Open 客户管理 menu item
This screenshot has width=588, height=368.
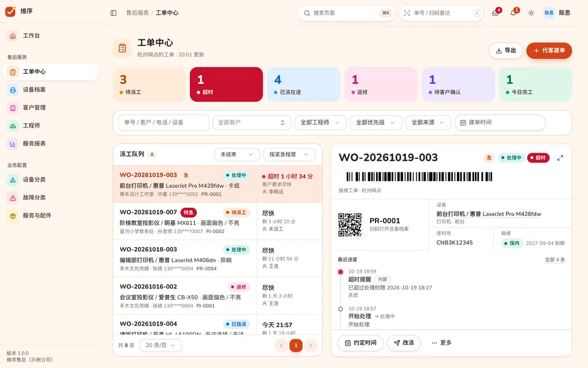tap(51, 108)
